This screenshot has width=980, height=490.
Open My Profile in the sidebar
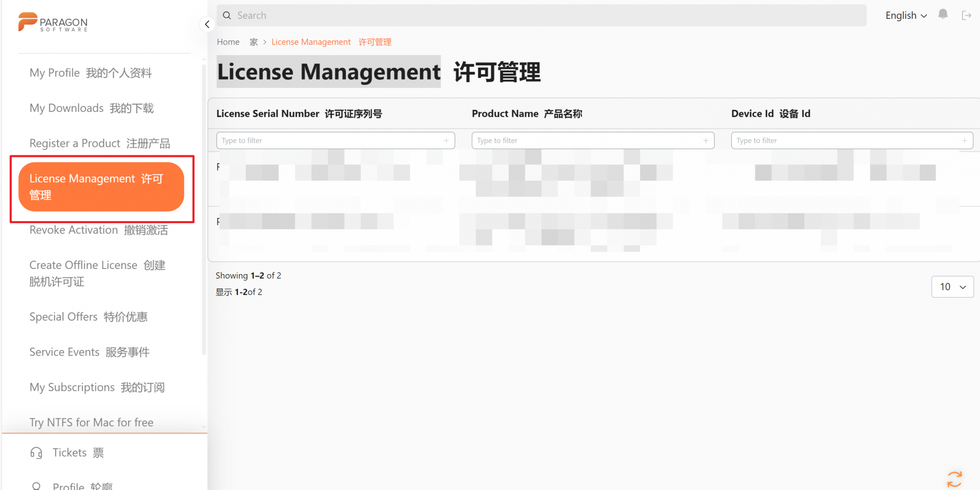pos(90,73)
